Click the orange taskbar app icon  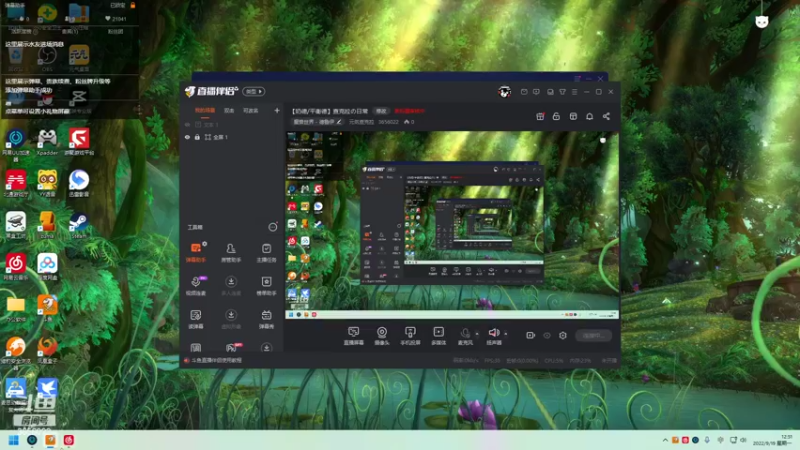(51, 440)
